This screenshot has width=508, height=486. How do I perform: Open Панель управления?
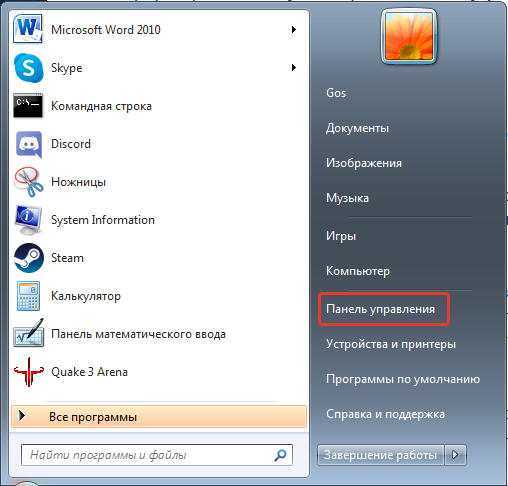[380, 309]
